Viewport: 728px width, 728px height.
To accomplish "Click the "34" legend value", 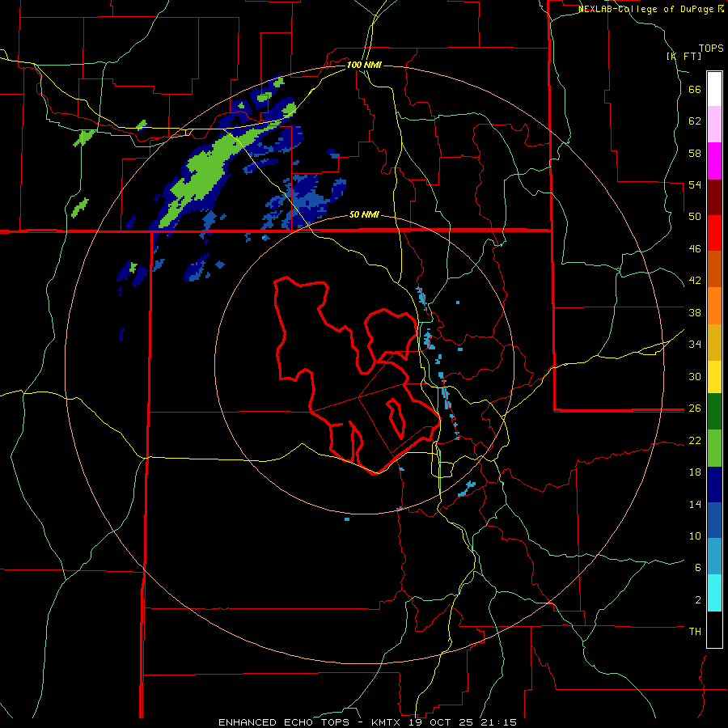I will point(695,345).
